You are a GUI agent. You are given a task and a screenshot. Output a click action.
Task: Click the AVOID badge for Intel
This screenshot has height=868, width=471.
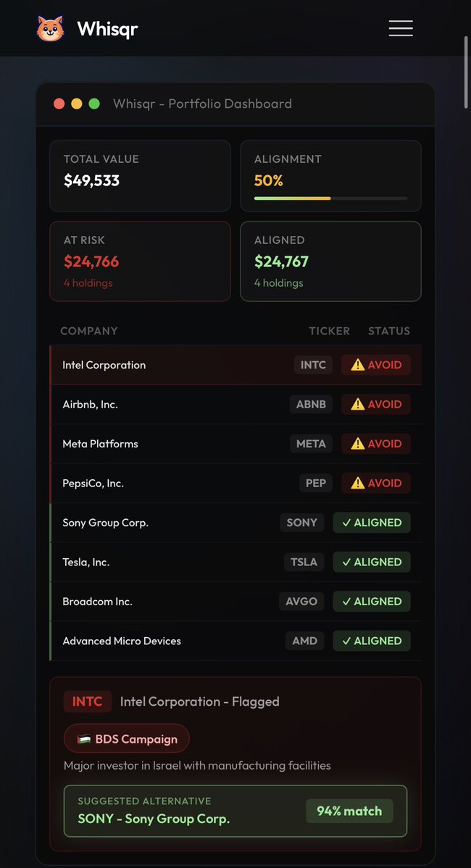tap(375, 365)
